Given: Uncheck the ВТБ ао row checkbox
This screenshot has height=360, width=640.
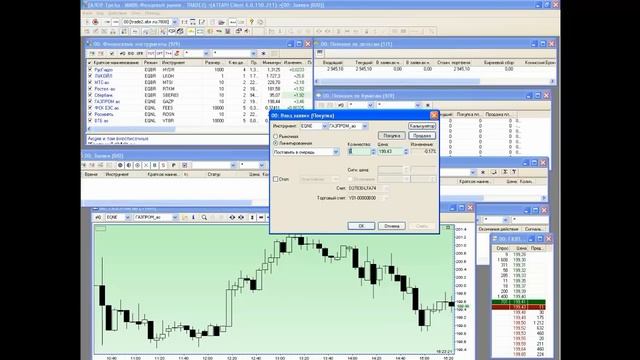Looking at the screenshot, I should click(x=90, y=121).
